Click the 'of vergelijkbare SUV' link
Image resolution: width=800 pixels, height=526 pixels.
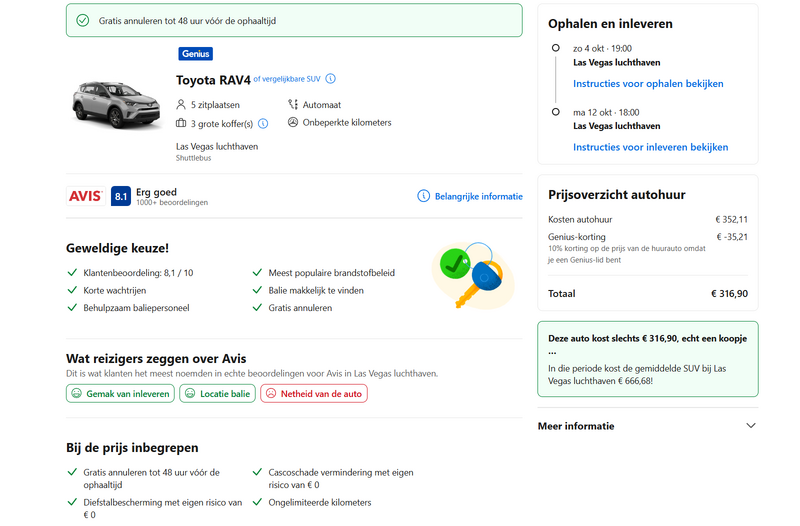coord(287,79)
